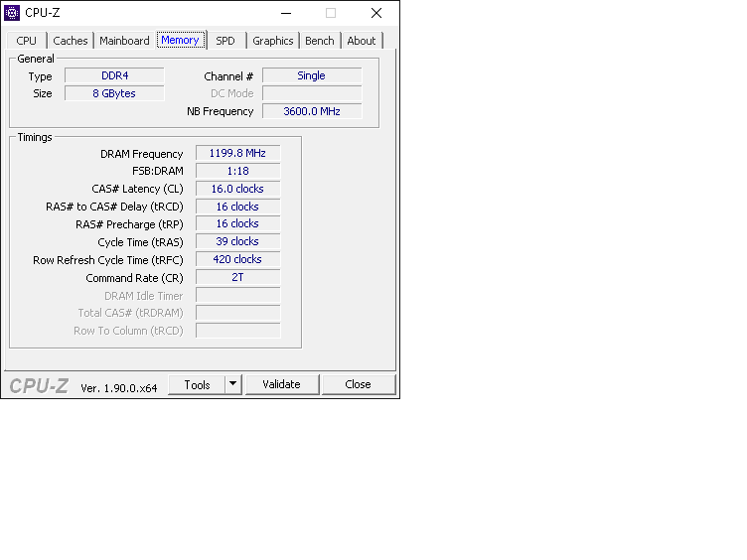
Task: Click the tRAS 39 clocks value
Action: 237,241
